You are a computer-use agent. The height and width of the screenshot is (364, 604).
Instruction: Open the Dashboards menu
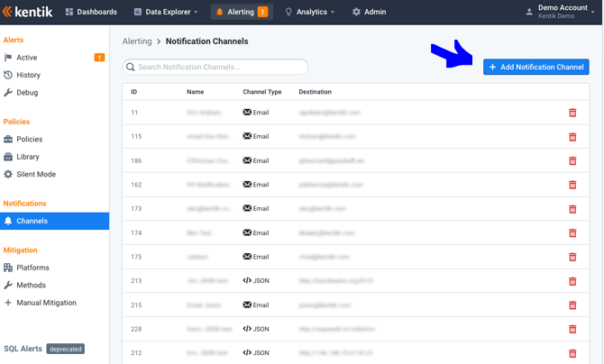91,13
